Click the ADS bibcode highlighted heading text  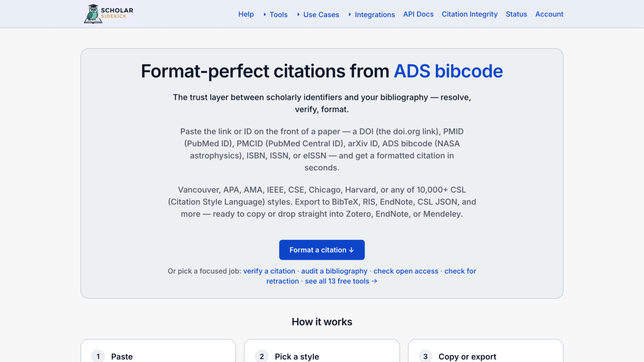448,71
